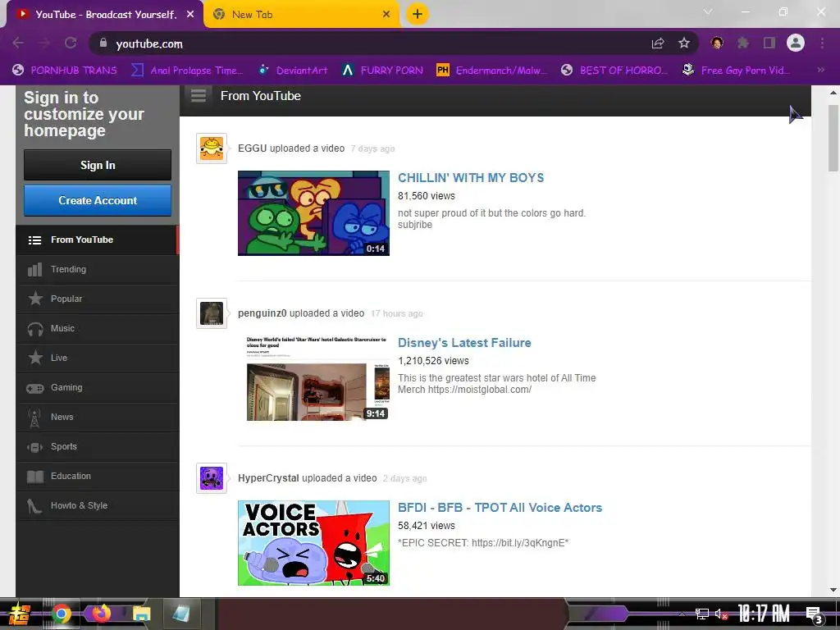
Task: Click Disney's Latest Failure title link
Action: [464, 343]
